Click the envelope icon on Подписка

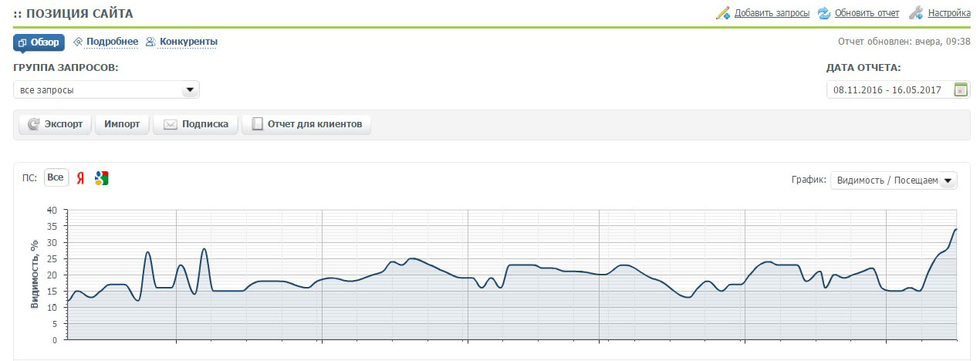(171, 124)
